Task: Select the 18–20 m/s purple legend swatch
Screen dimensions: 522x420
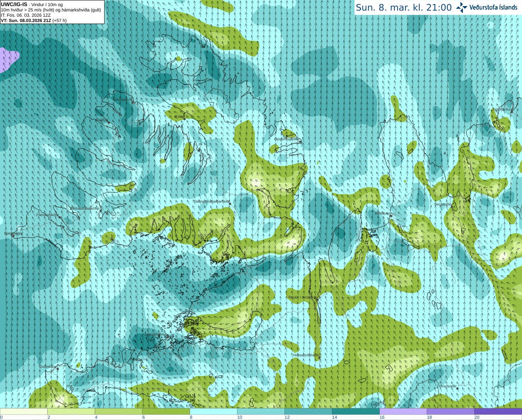Action: tap(450, 411)
